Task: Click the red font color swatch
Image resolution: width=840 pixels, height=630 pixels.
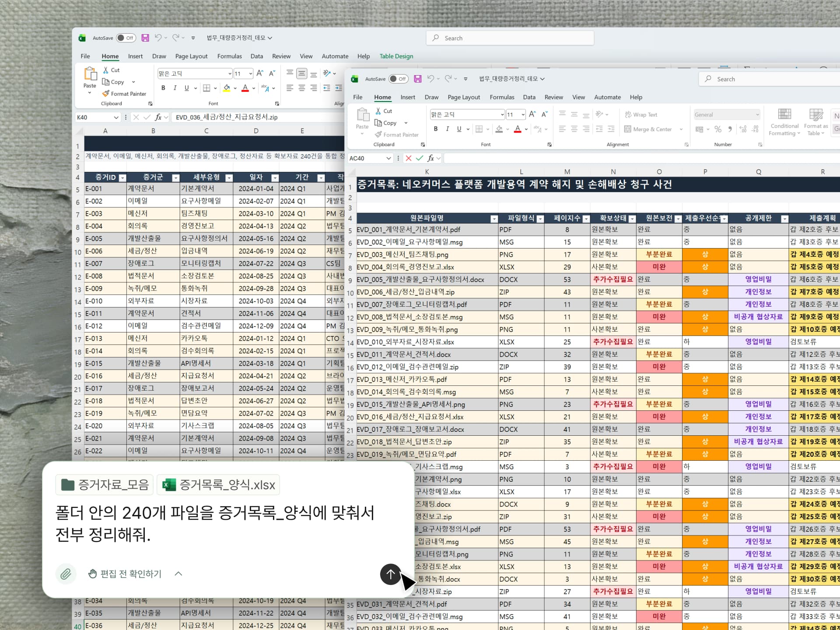Action: point(518,129)
